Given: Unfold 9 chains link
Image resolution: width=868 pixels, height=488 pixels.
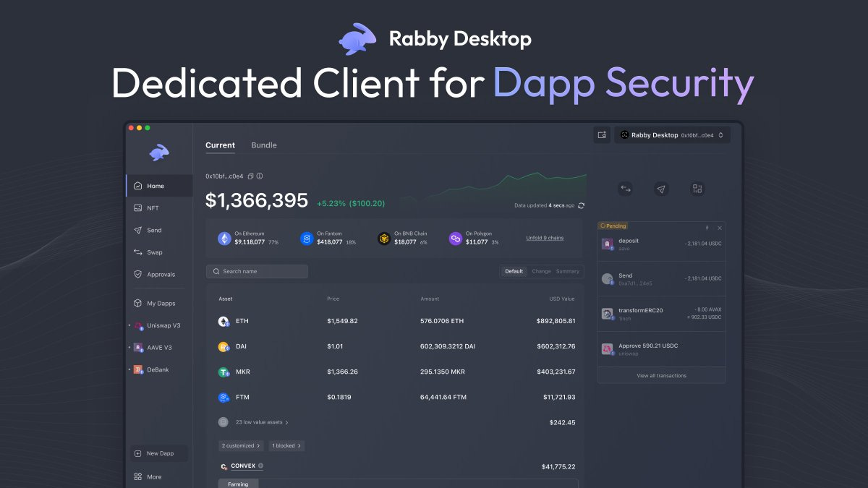Looking at the screenshot, I should [x=545, y=238].
